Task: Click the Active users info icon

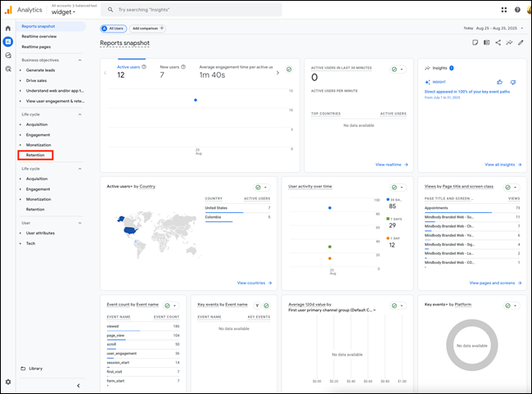Action: (144, 67)
